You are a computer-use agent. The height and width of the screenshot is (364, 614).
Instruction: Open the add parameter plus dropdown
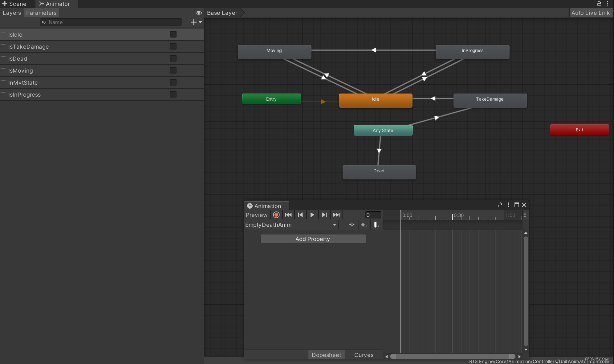pos(196,22)
